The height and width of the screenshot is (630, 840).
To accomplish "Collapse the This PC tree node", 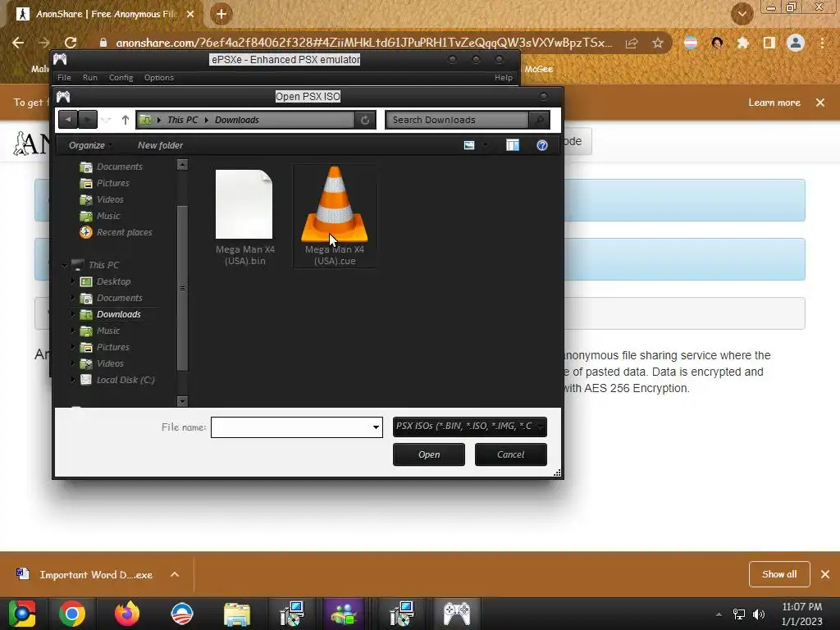I will pyautogui.click(x=64, y=265).
